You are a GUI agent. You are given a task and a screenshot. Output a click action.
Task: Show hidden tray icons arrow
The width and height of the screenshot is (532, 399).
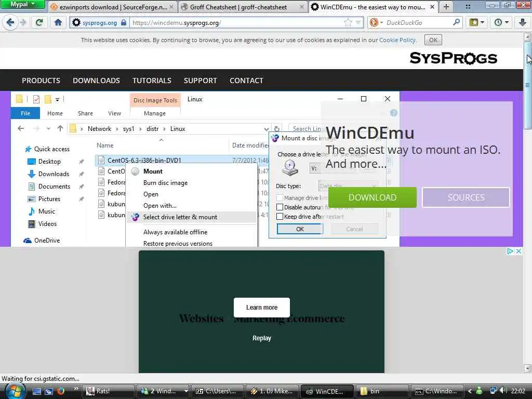point(470,391)
